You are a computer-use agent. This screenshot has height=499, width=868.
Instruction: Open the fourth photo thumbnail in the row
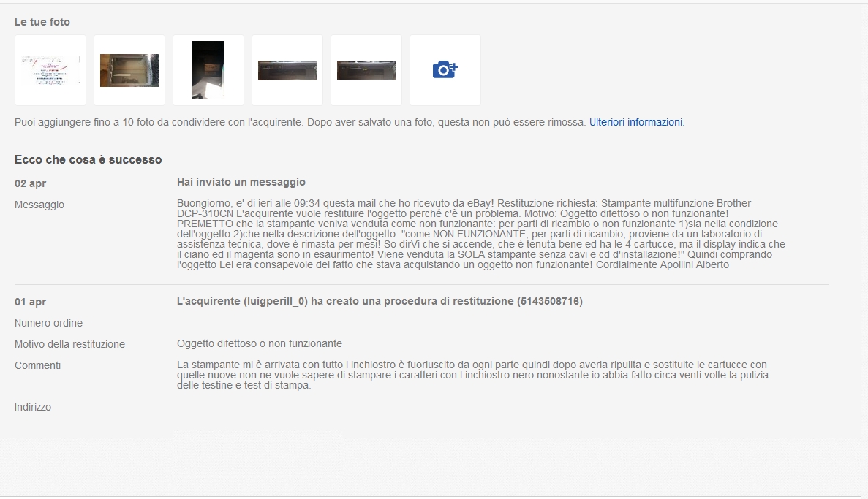coord(287,69)
